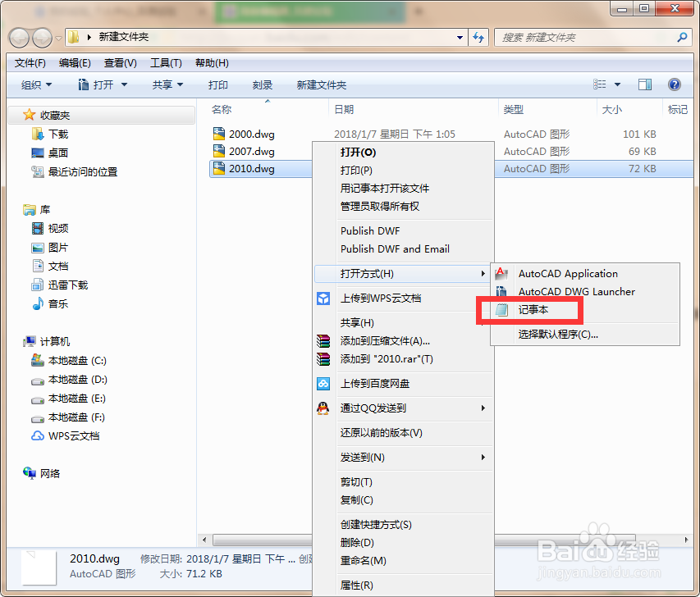The height and width of the screenshot is (597, 700).
Task: Toggle the preview pane icon
Action: (645, 84)
